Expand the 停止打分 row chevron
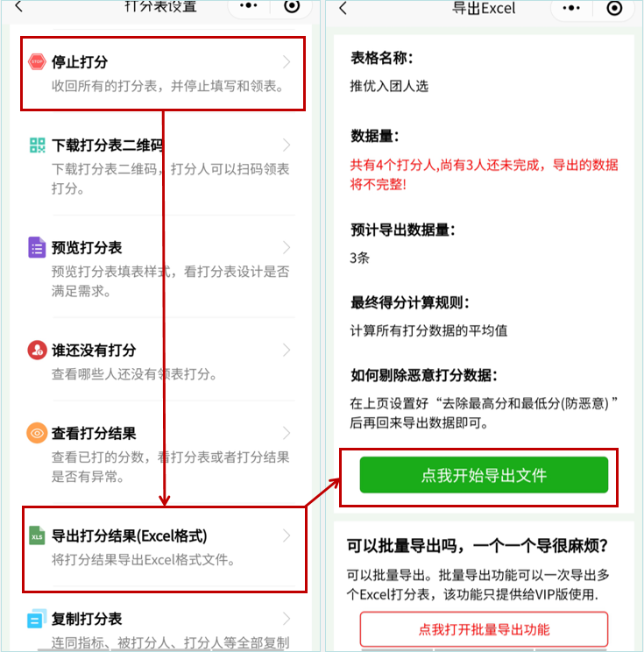The height and width of the screenshot is (652, 644). pyautogui.click(x=287, y=62)
